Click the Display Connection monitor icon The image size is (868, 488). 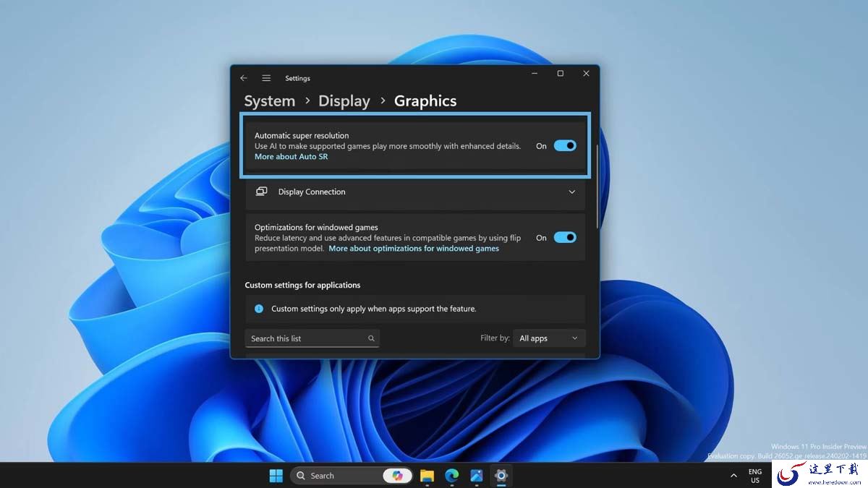pyautogui.click(x=261, y=192)
